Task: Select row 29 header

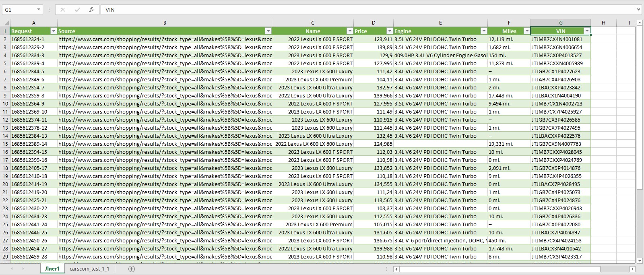Action: pos(5,256)
